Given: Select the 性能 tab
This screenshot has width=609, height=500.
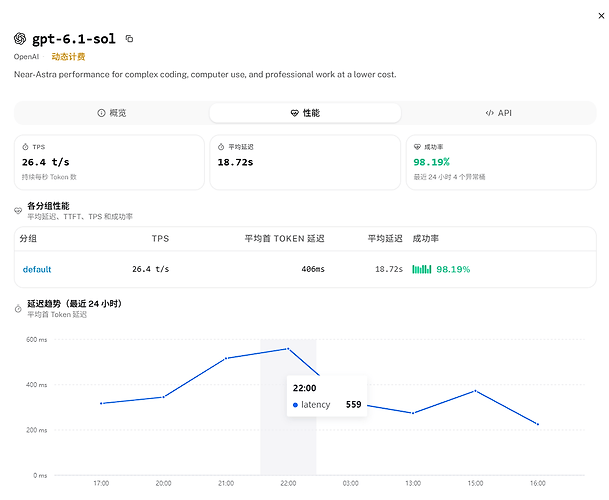Looking at the screenshot, I should click(305, 113).
